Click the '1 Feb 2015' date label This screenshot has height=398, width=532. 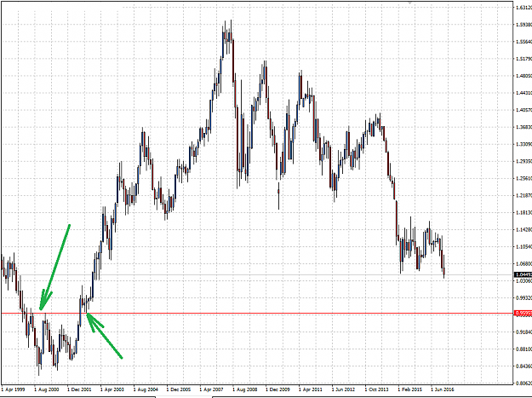(410, 389)
